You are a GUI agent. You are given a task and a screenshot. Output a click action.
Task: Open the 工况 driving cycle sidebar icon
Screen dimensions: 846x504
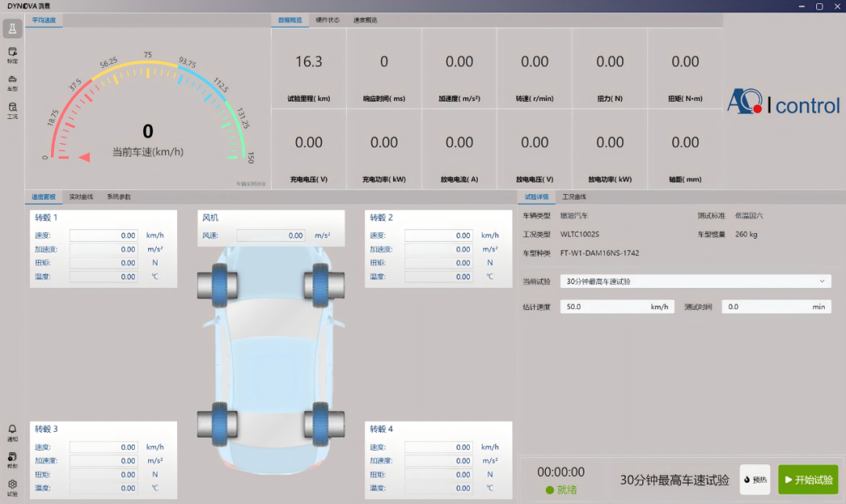click(12, 111)
